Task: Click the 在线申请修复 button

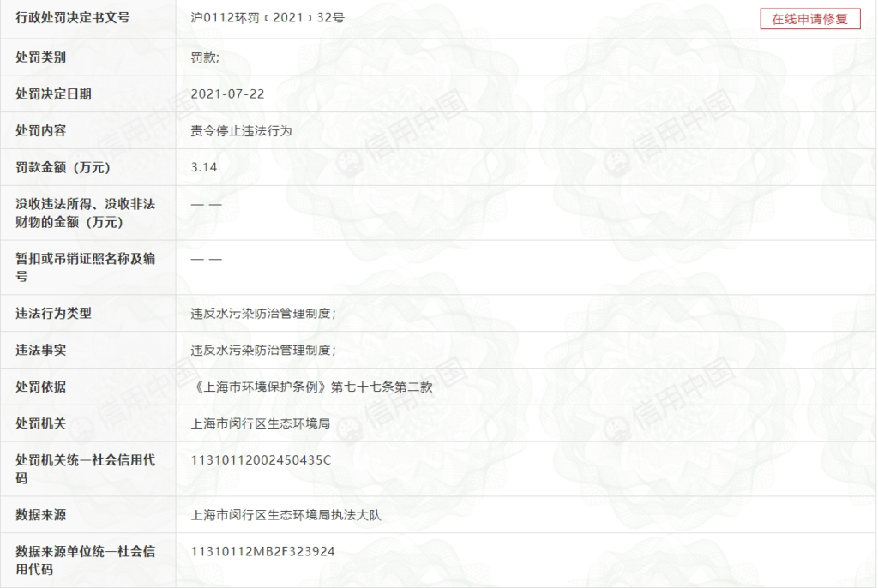Action: [x=809, y=19]
